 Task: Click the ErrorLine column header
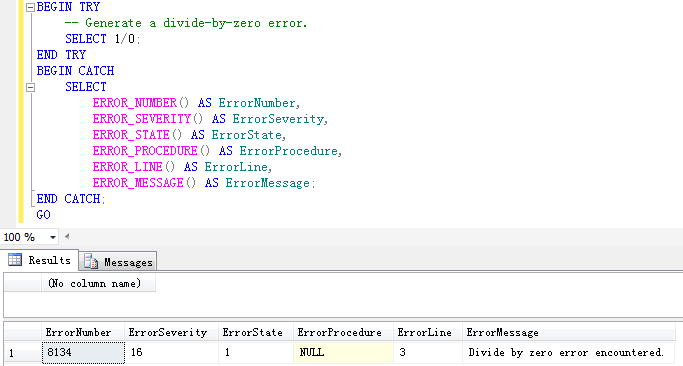(428, 332)
